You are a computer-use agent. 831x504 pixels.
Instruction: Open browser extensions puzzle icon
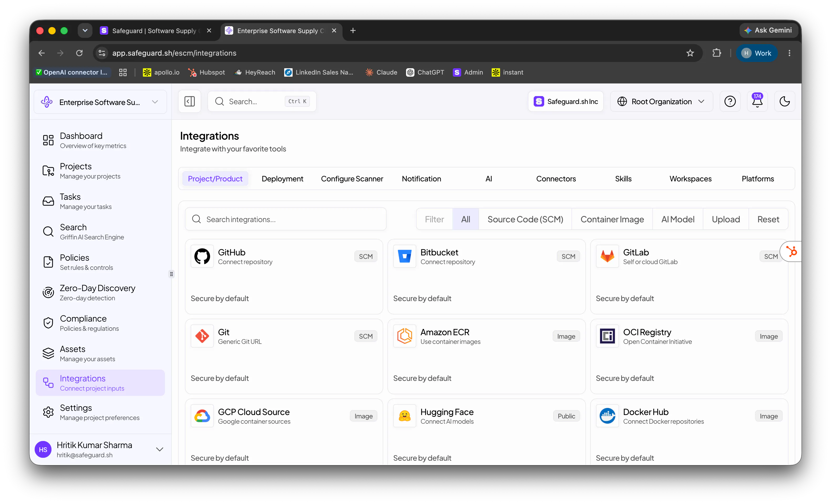[x=716, y=53]
